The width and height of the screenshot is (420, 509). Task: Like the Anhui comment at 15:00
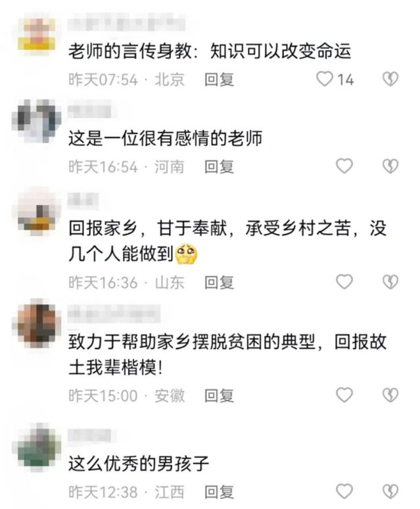tap(344, 395)
